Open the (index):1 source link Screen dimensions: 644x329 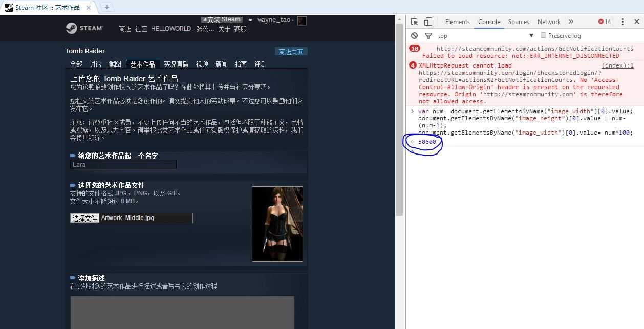point(617,65)
